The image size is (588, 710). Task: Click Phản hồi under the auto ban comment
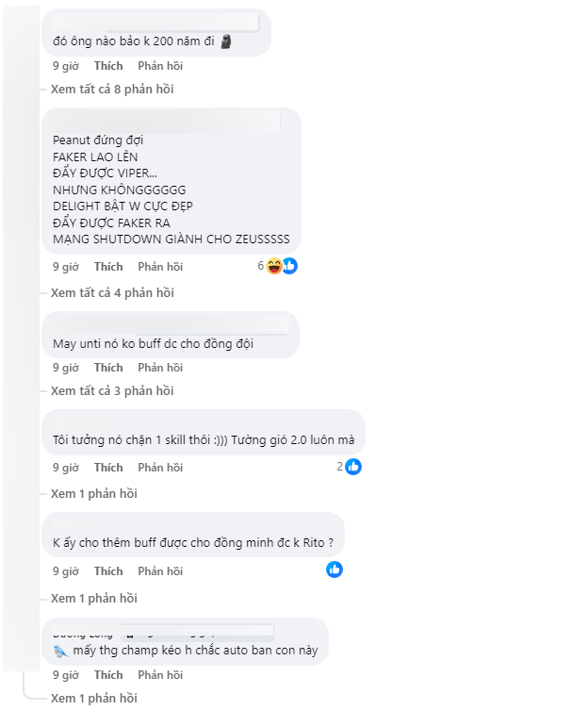(160, 675)
